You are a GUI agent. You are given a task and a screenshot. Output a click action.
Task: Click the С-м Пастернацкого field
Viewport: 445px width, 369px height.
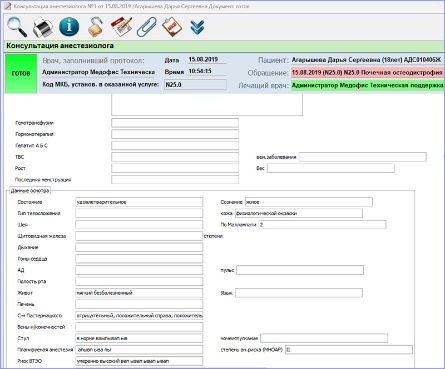[x=139, y=315]
